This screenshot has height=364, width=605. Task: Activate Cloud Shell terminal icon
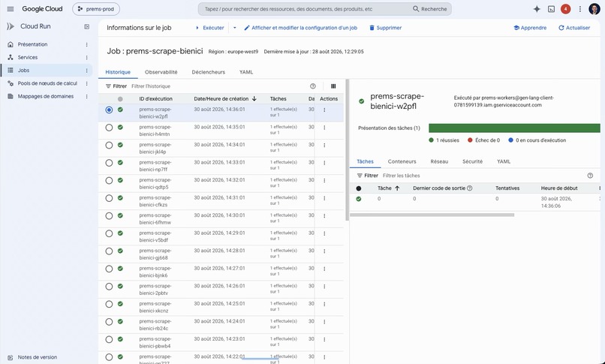click(x=552, y=9)
